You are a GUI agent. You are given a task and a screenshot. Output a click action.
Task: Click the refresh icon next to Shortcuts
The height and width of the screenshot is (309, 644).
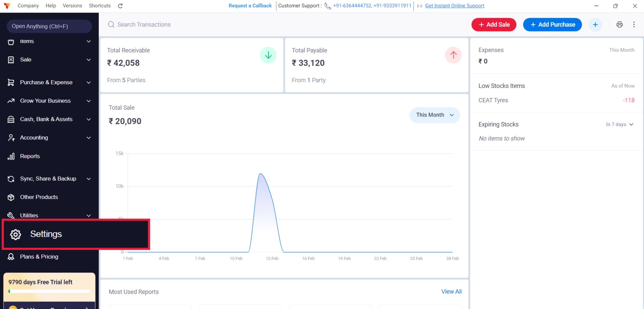click(x=120, y=6)
